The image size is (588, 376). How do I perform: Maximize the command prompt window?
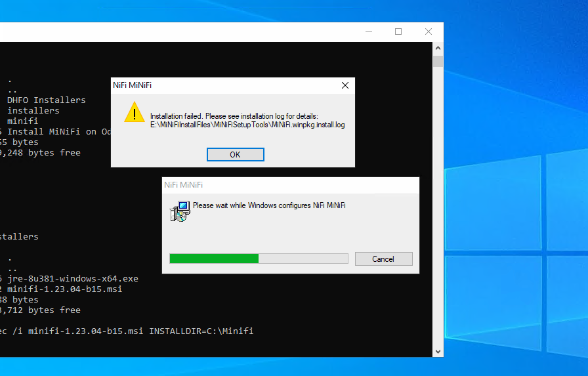click(x=398, y=32)
